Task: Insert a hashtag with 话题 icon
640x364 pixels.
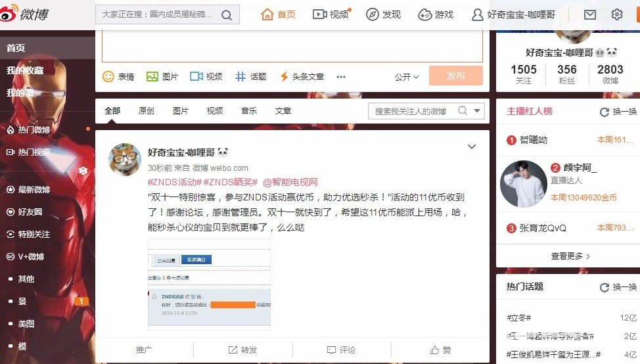Action: (240, 76)
